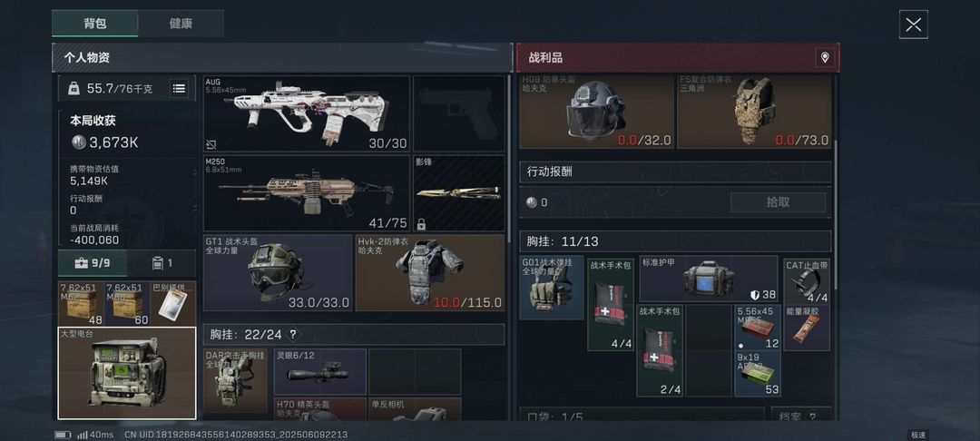Viewport: 980px width, 441px height.
Task: Select the GT1 战术头盔 helmet
Action: (x=278, y=272)
